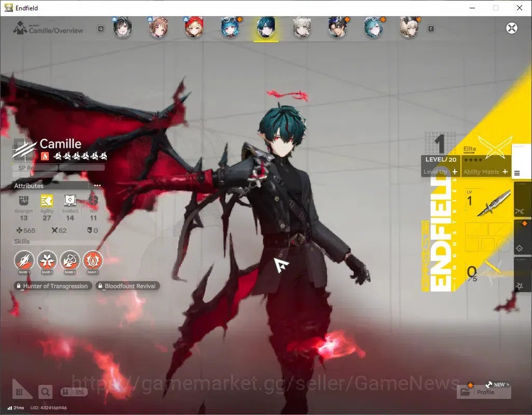Open locked talent Hunter of Transgression
This screenshot has width=532, height=415.
pos(53,286)
